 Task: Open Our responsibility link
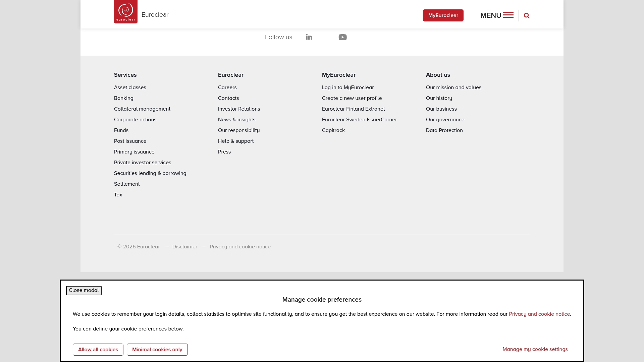pos(239,130)
